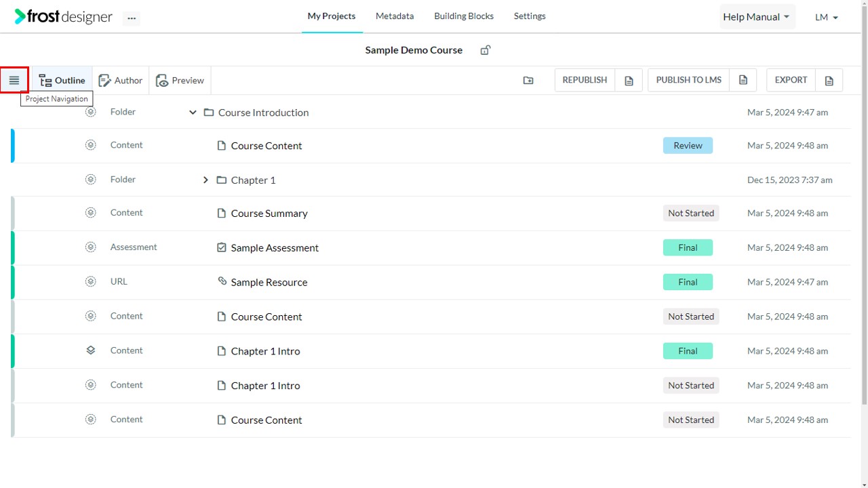This screenshot has width=868, height=488.
Task: Click the date on the Course Summary row
Action: pyautogui.click(x=787, y=213)
